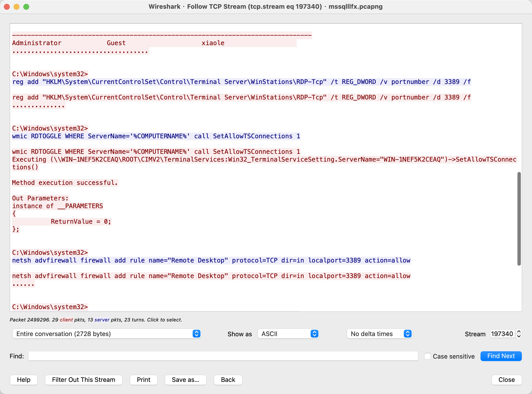Click the Back button
532x394 pixels.
228,380
